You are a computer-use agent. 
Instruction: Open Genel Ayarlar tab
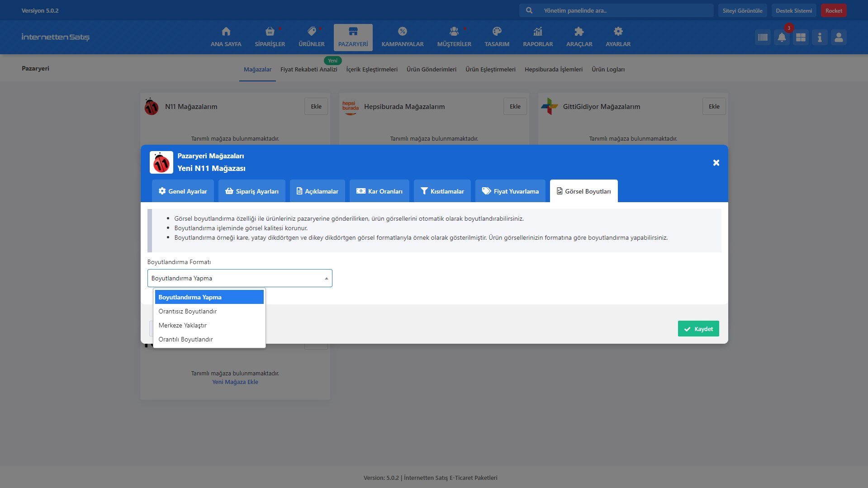coord(183,191)
